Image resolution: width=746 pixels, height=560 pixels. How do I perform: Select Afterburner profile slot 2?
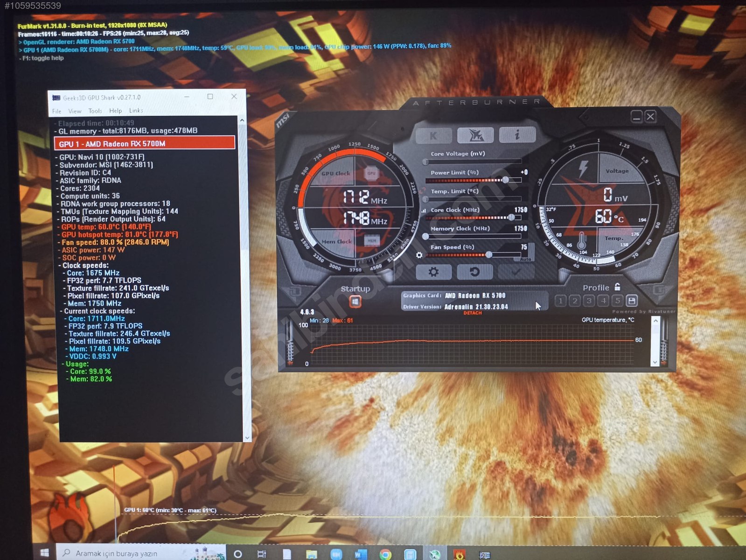(x=575, y=301)
